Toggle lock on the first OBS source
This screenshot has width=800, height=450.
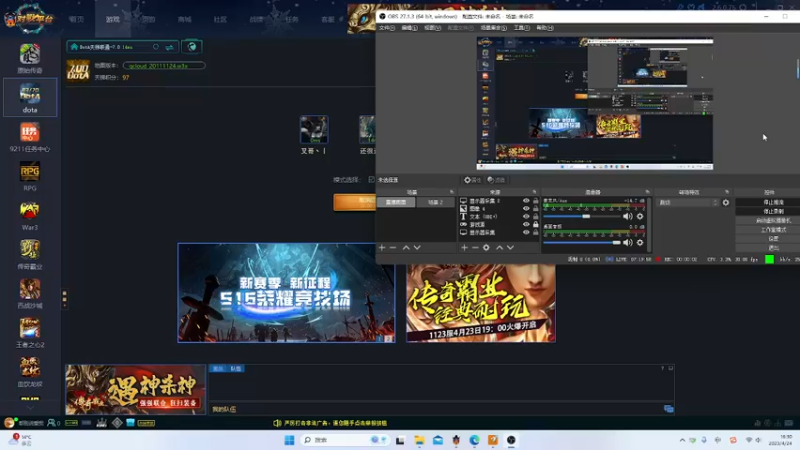536,201
